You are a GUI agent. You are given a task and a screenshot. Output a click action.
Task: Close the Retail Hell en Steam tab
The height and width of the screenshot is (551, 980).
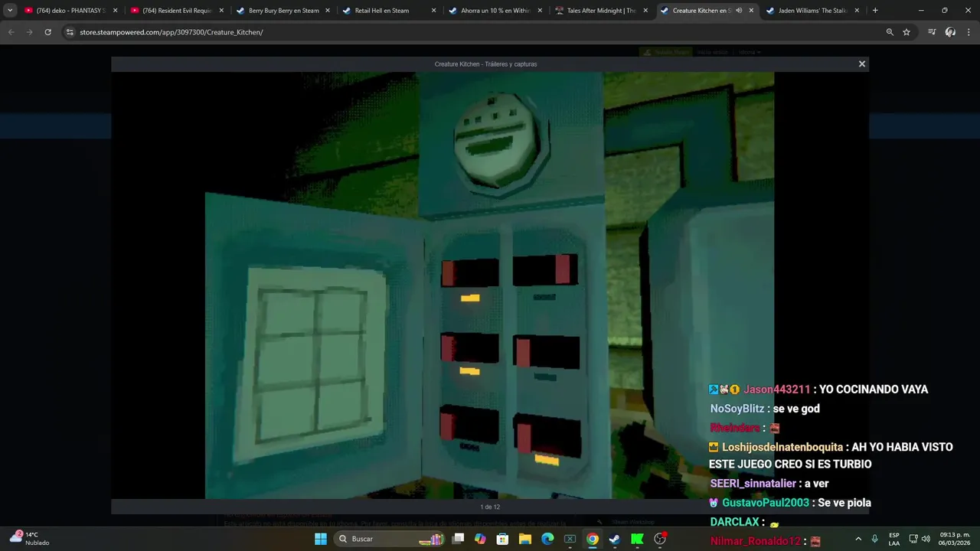pyautogui.click(x=433, y=11)
